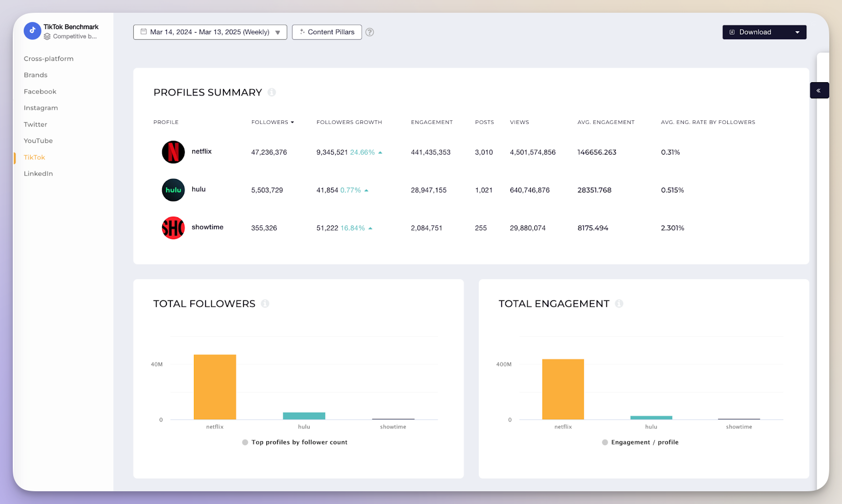Click the Netflix profile logo
842x504 pixels.
click(x=173, y=152)
